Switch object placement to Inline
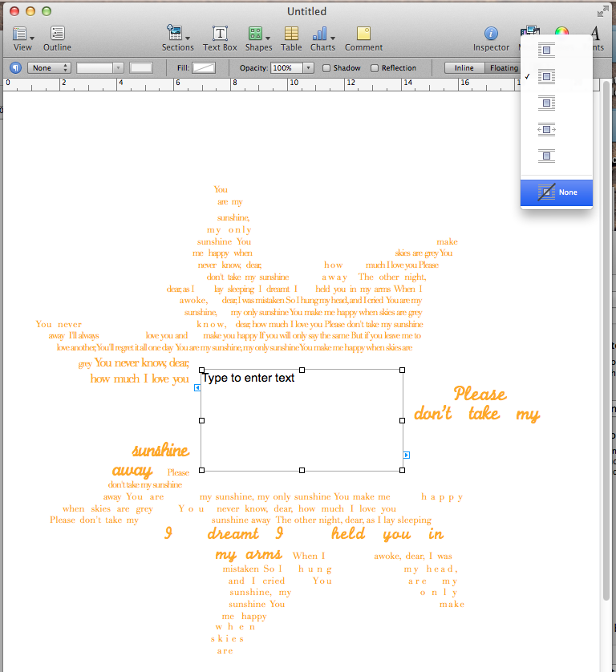Image resolution: width=616 pixels, height=672 pixels. click(464, 68)
